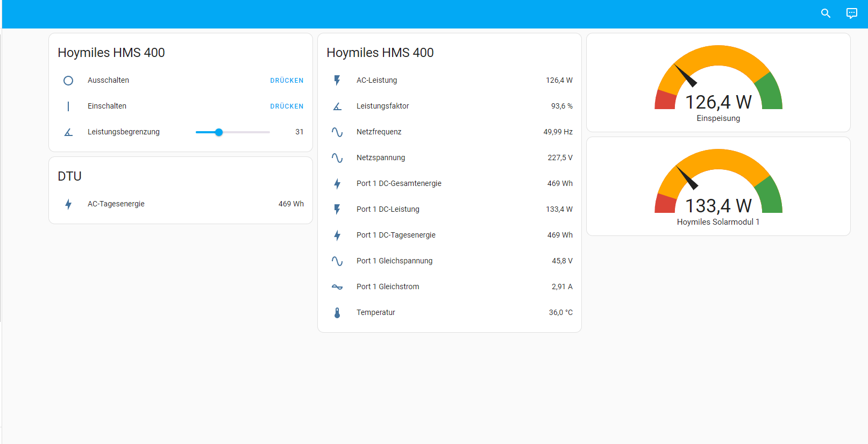Open the Temperatur entity row
This screenshot has height=444, width=868.
click(x=450, y=313)
